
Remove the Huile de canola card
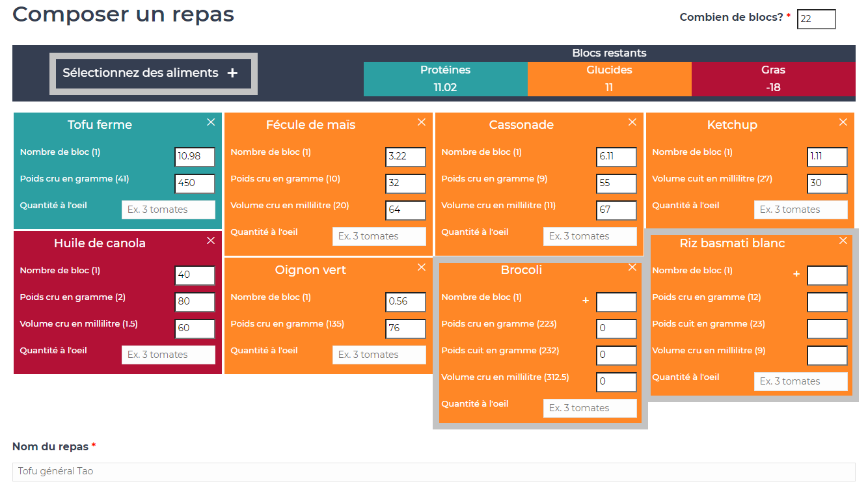[x=211, y=241]
